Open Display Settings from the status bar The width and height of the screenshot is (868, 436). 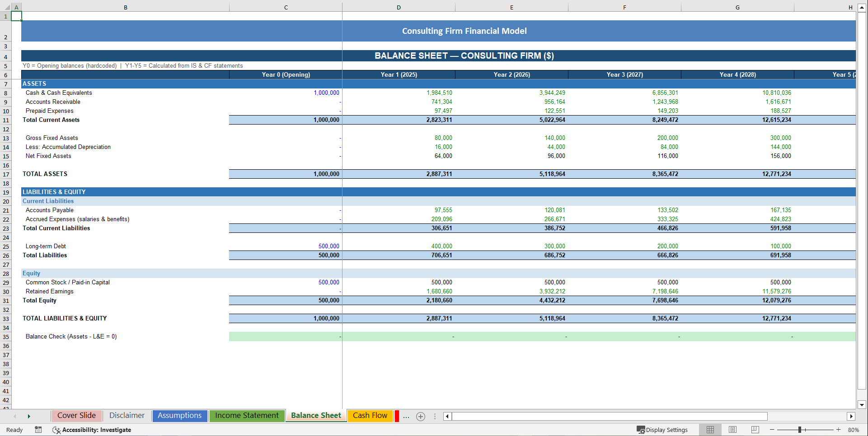(x=663, y=430)
